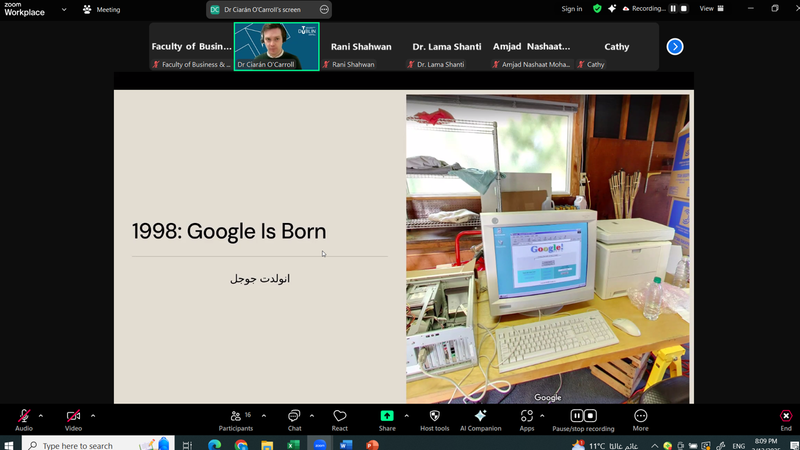
Task: Select Dr. Lama Shanti participant tile
Action: 446,46
